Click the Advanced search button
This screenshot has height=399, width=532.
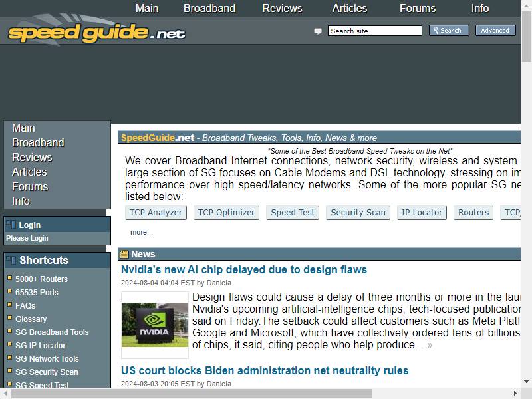click(x=495, y=30)
